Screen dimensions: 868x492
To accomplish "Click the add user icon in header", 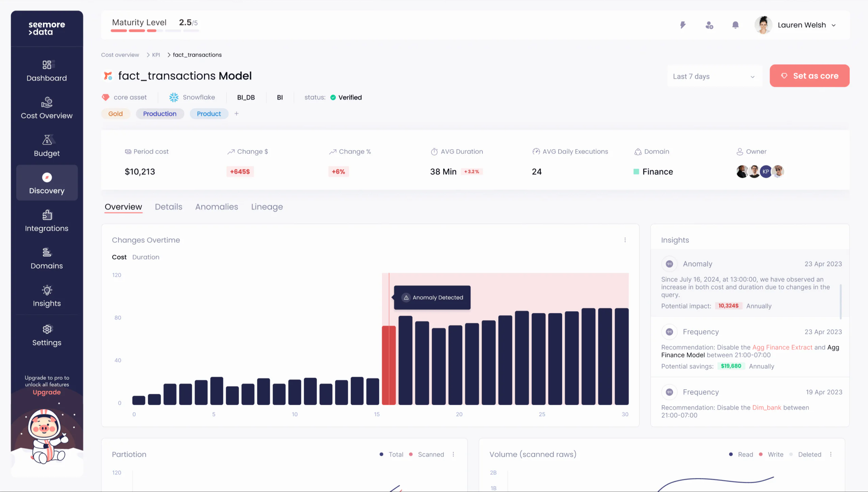I will click(709, 25).
